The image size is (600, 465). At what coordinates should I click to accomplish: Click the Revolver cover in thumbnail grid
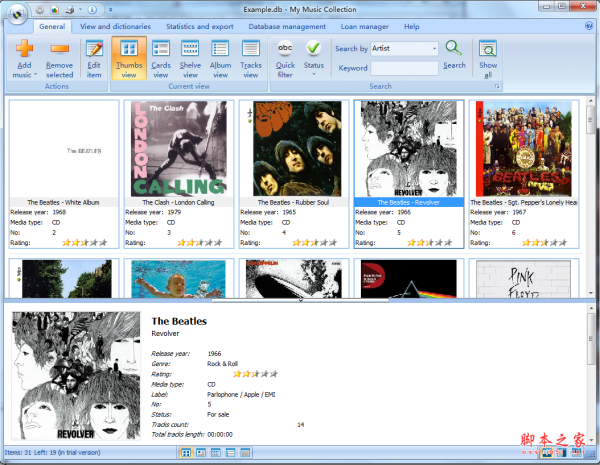(409, 149)
